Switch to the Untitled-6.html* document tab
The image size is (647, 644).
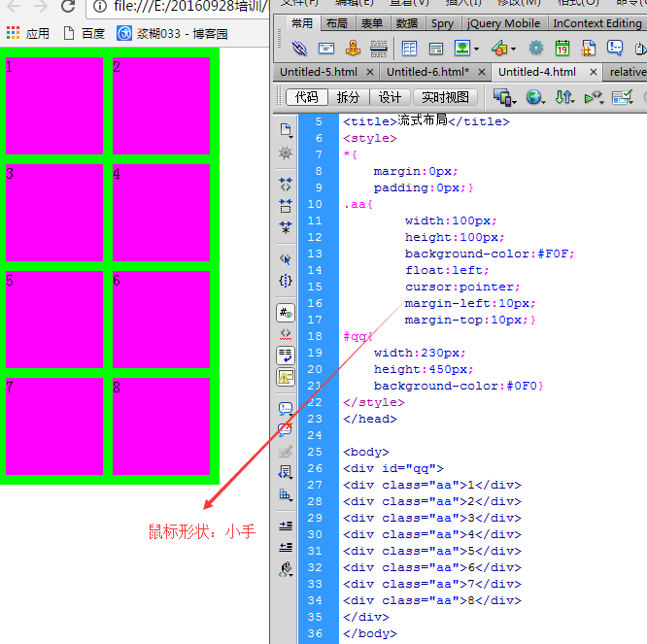[427, 72]
